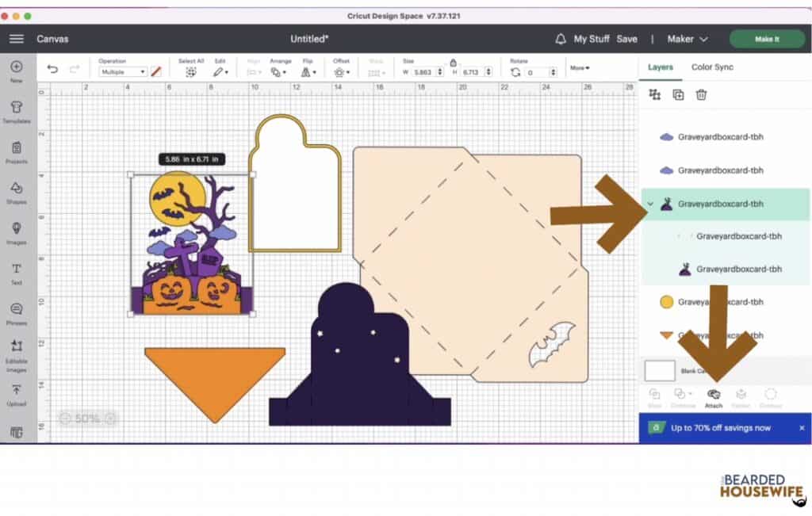Click the Save link in the header
The height and width of the screenshot is (516, 812).
click(x=626, y=39)
